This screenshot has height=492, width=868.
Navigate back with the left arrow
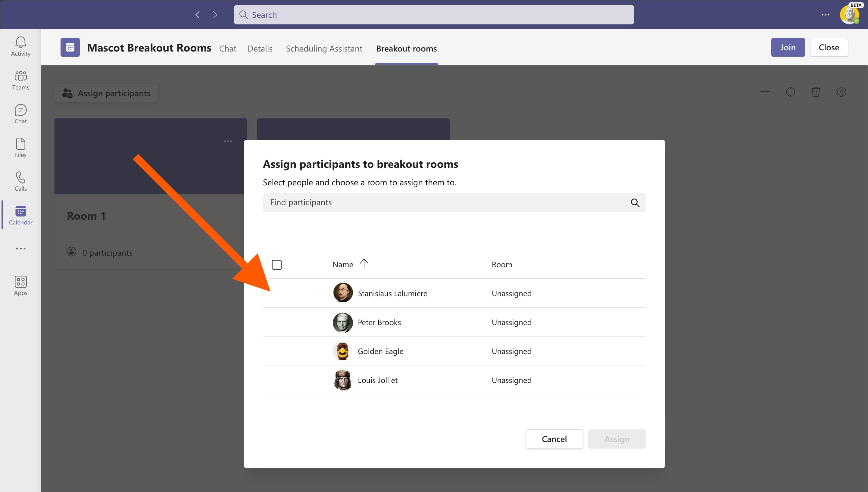[x=198, y=15]
